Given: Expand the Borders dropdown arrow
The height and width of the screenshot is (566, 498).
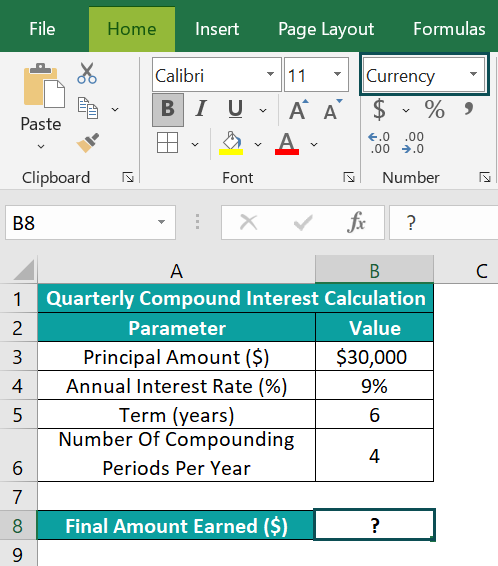Looking at the screenshot, I should [195, 145].
